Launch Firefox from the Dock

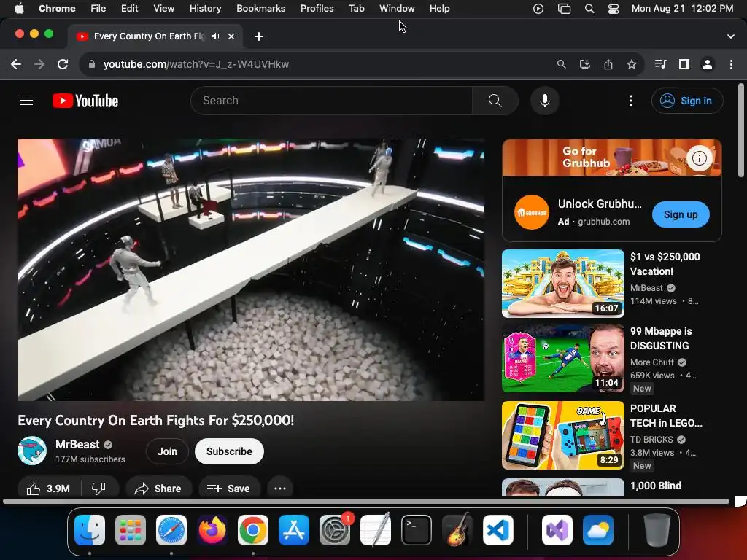pos(212,530)
